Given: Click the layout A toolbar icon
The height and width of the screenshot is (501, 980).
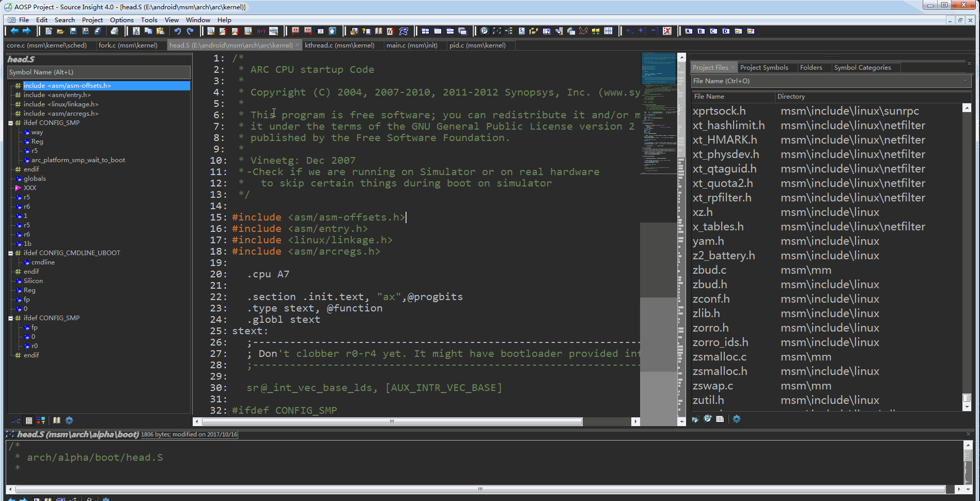Looking at the screenshot, I should (689, 31).
